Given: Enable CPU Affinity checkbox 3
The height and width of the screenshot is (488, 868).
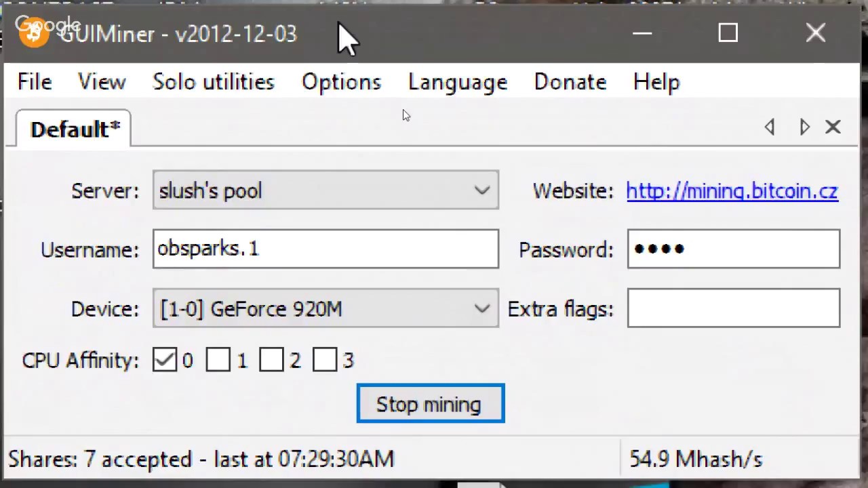Looking at the screenshot, I should coord(325,360).
